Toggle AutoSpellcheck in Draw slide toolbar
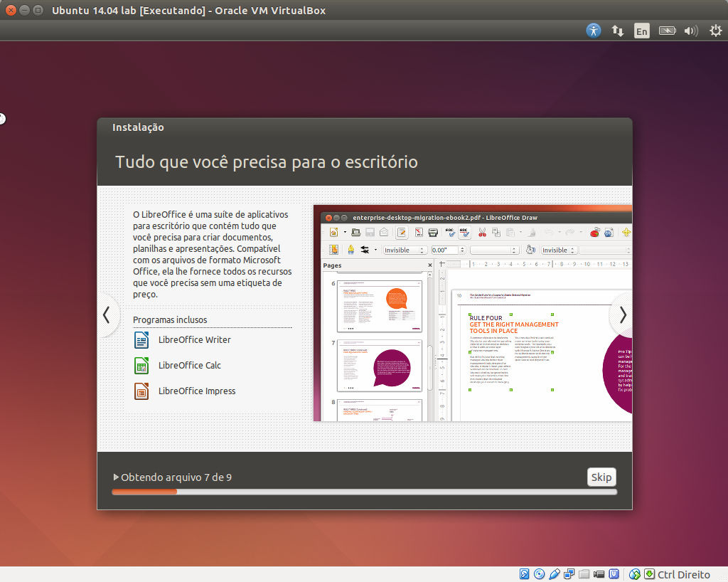728x582 pixels. coord(464,232)
